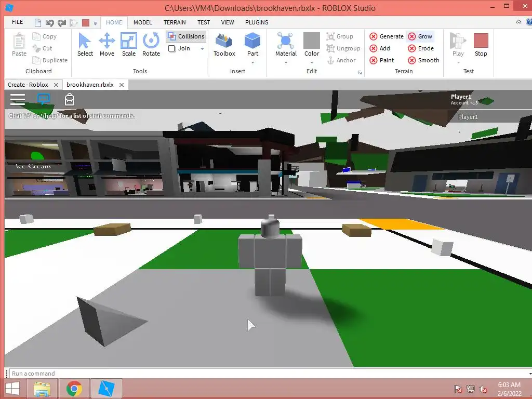Close the Create - Roblox tab
The image size is (532, 399).
coord(56,85)
